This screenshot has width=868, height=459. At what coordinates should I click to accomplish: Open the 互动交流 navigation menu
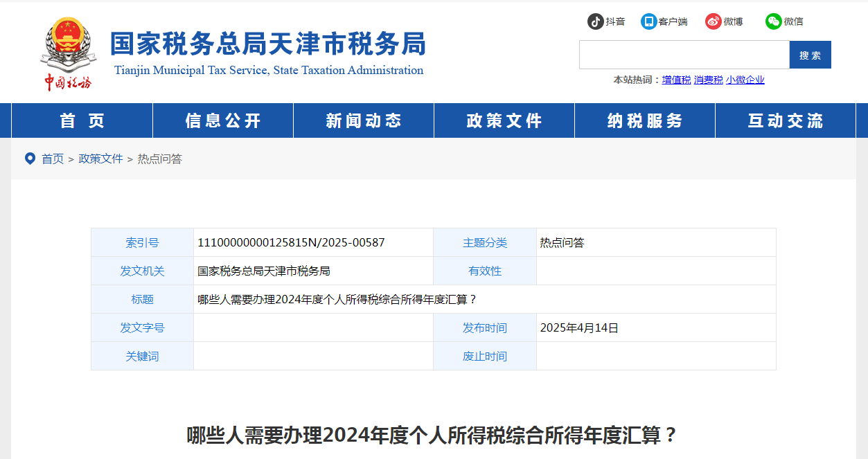[785, 120]
